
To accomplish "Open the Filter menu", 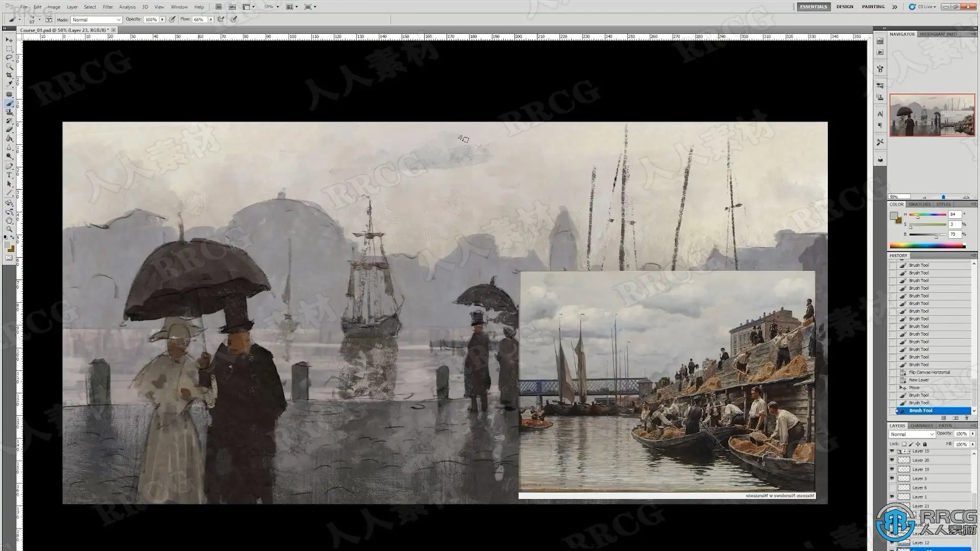I will coord(107,7).
